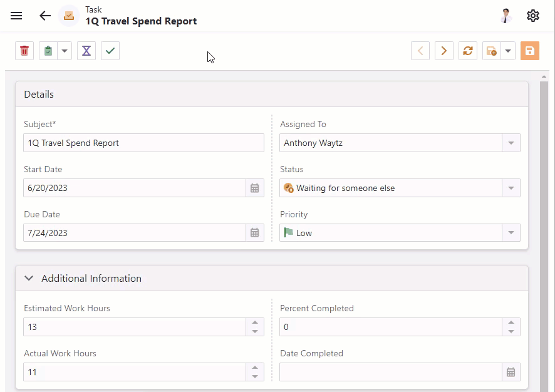
Task: Edit the Subject text field
Action: point(143,143)
